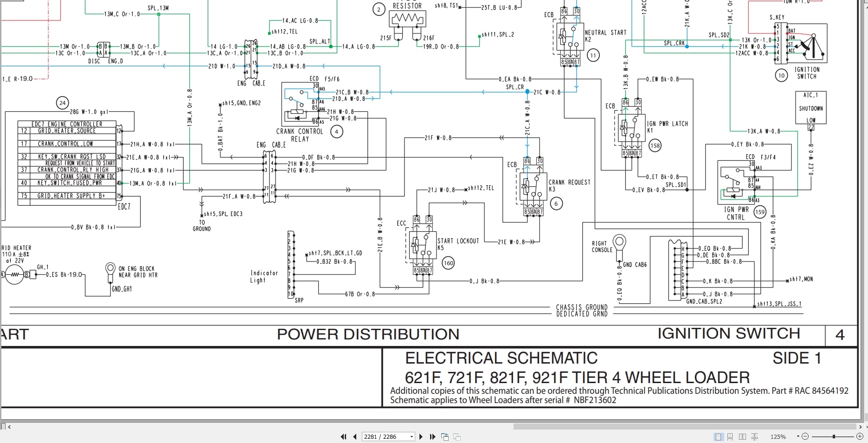This screenshot has width=868, height=443.
Task: Go to the previous page
Action: coord(355,436)
